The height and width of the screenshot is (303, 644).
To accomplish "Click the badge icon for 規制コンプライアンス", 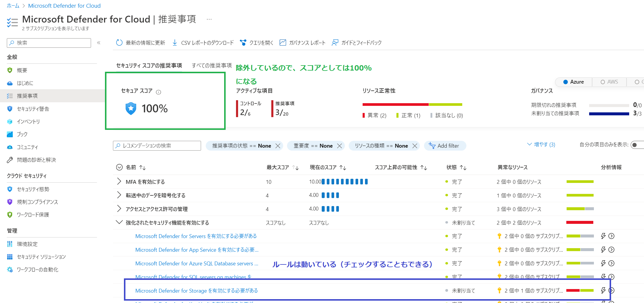I will click(x=10, y=202).
